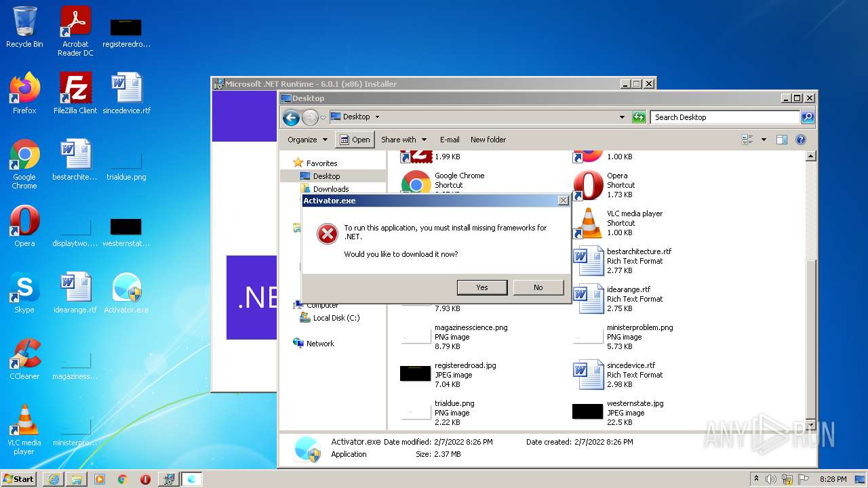Open the Opera desktop shortcut
Screen dimensions: 868x488
coord(24,226)
